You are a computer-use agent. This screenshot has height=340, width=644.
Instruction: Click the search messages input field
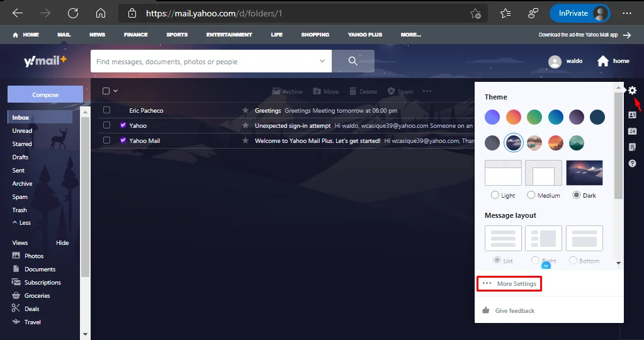tap(205, 62)
